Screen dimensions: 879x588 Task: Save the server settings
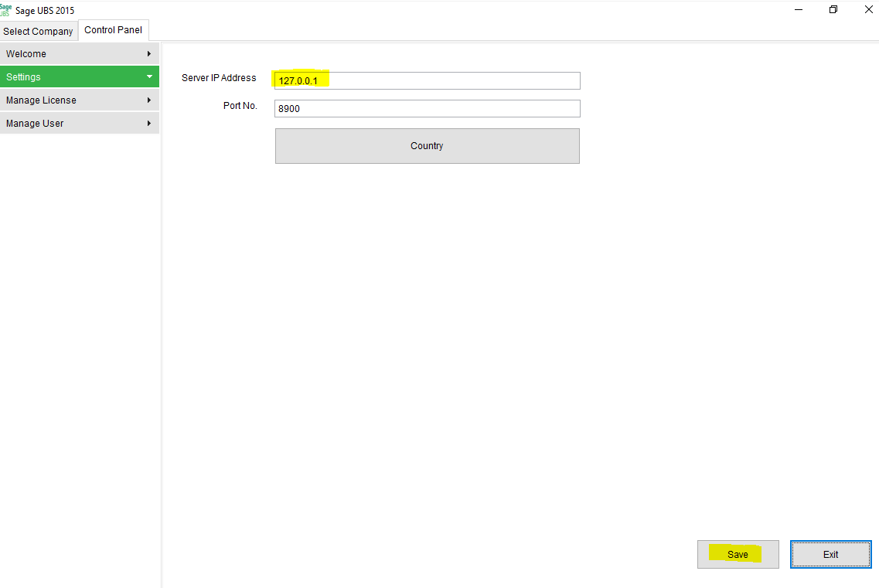(738, 554)
